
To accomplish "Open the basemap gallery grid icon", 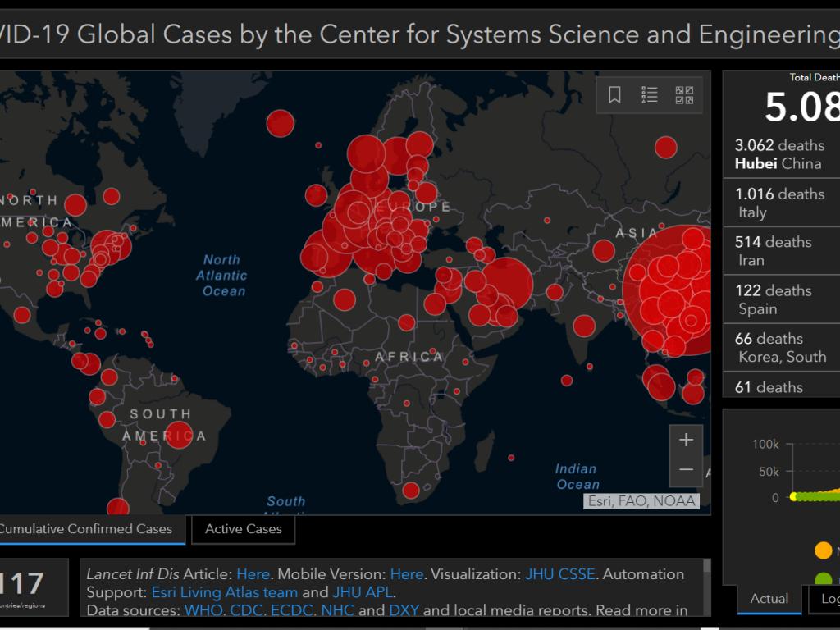I will tap(684, 95).
